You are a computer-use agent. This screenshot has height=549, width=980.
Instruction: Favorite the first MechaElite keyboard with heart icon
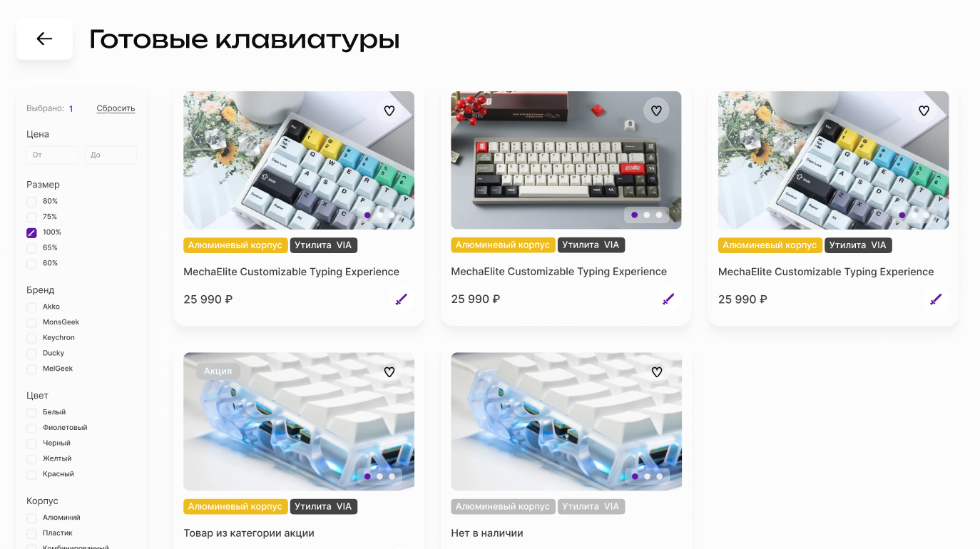tap(389, 111)
